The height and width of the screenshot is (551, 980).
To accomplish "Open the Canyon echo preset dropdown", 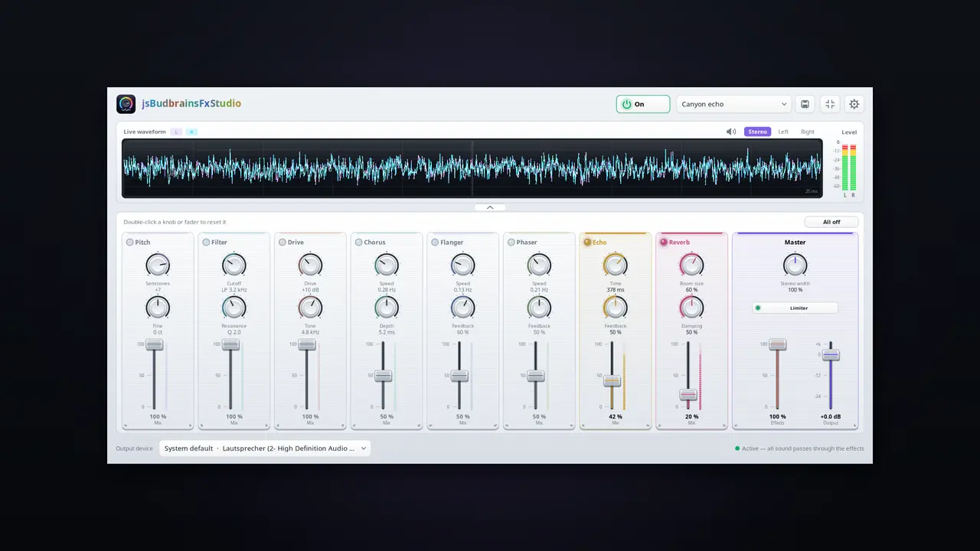I will (x=733, y=104).
